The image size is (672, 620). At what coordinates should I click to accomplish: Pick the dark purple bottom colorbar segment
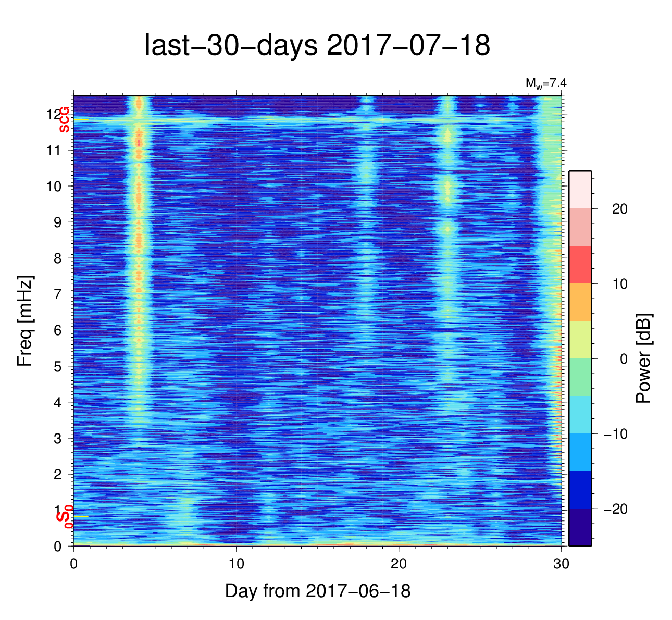point(580,527)
